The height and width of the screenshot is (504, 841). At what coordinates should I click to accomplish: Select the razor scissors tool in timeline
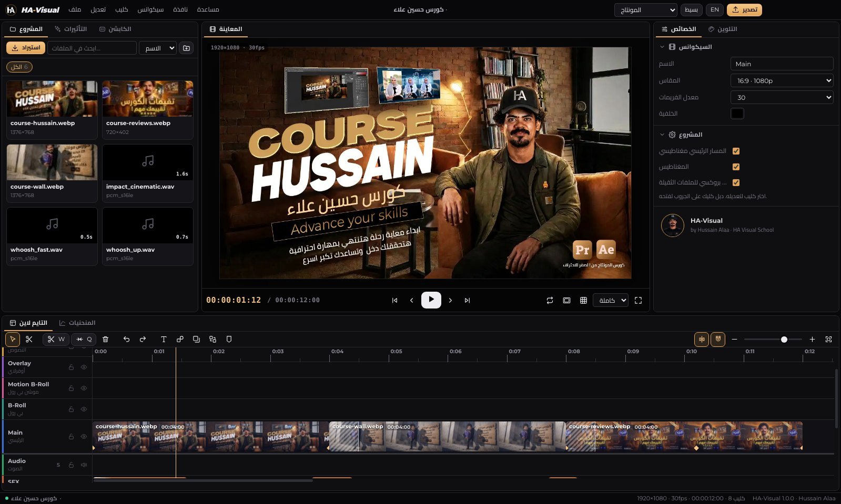coord(29,340)
